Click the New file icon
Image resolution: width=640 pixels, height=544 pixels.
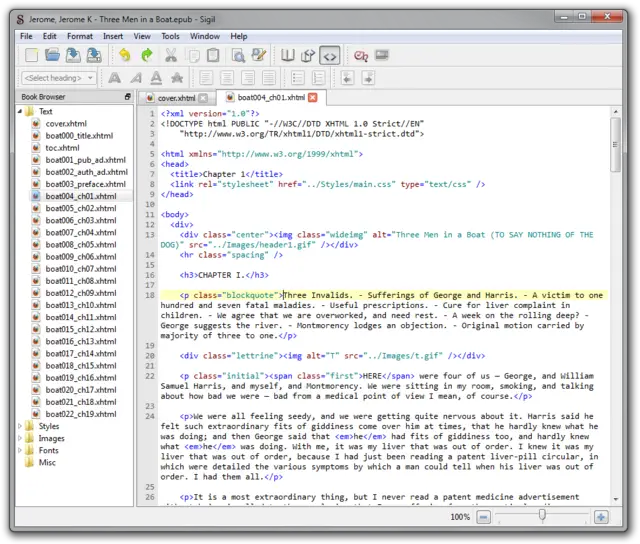click(x=32, y=56)
